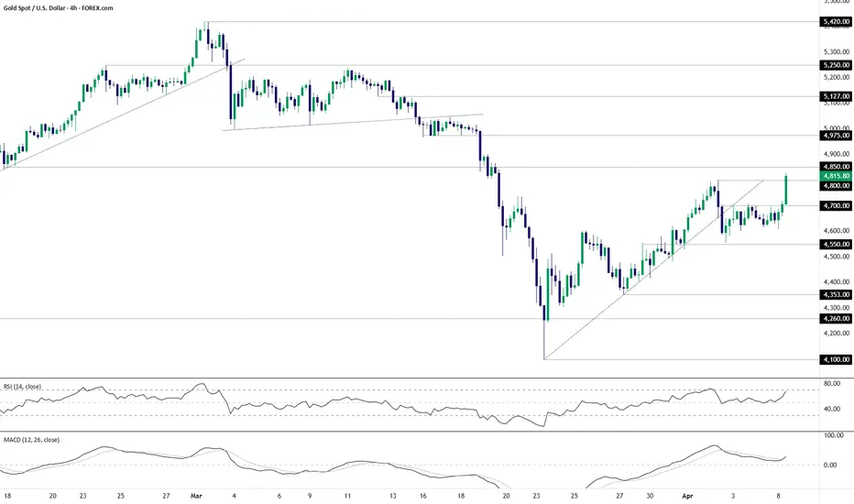Select the MACD (12, 26, close) indicator label
854x504 pixels.
pyautogui.click(x=31, y=440)
